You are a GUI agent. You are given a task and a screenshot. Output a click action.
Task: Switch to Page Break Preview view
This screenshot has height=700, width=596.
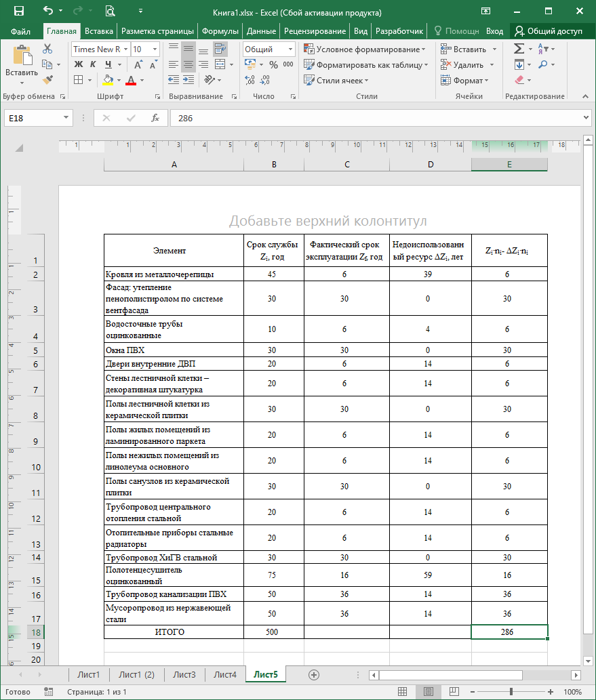(454, 691)
